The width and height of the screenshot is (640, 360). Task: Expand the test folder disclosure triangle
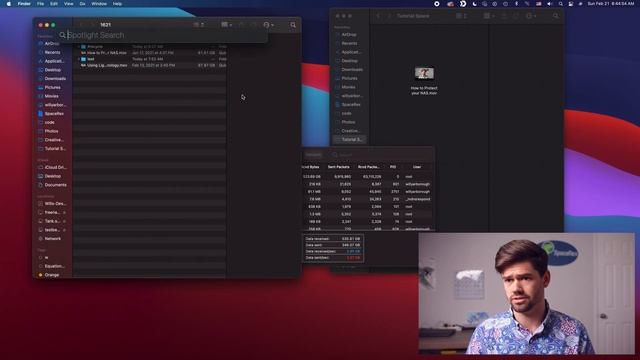pos(79,59)
